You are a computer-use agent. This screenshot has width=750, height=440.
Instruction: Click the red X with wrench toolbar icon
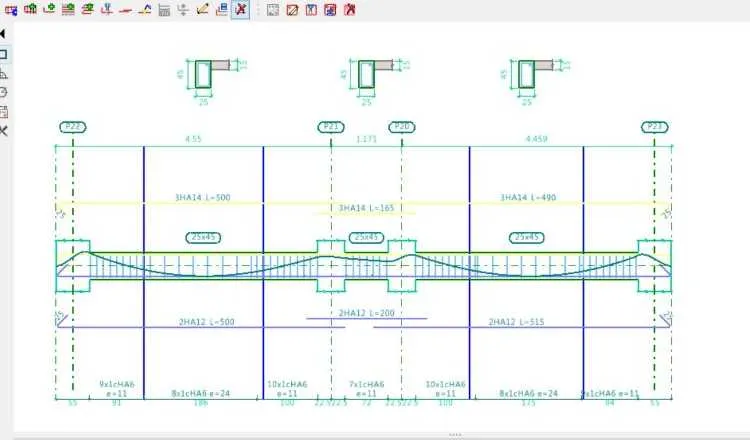click(350, 9)
